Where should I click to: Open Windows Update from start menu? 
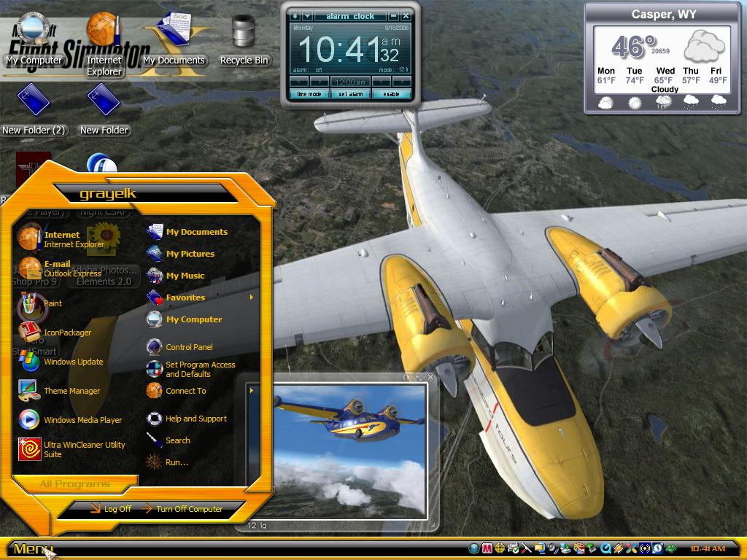click(x=61, y=362)
